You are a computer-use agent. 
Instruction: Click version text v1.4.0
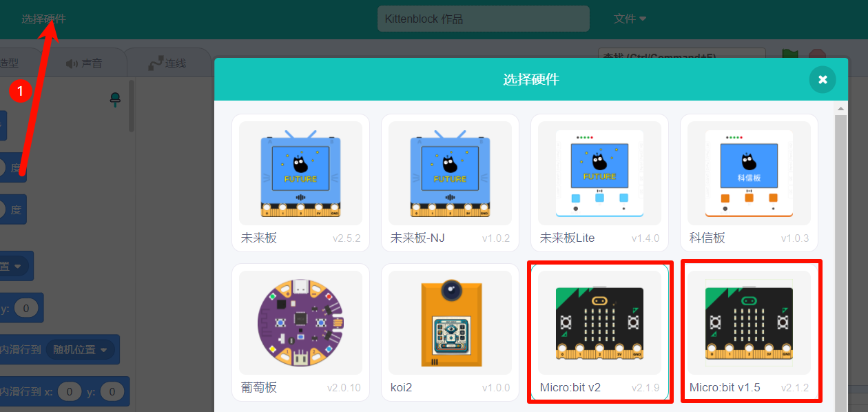(x=645, y=238)
